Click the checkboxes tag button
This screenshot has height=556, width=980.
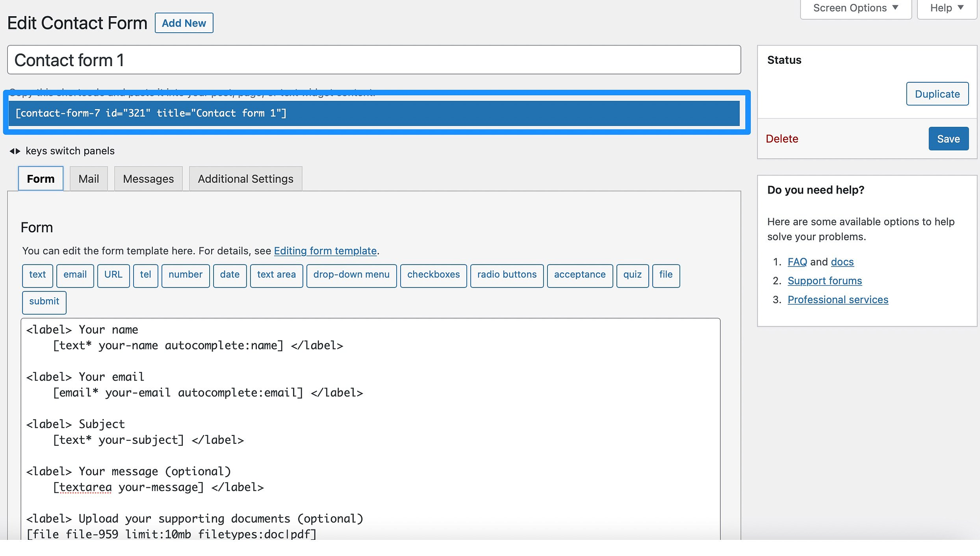pyautogui.click(x=434, y=275)
